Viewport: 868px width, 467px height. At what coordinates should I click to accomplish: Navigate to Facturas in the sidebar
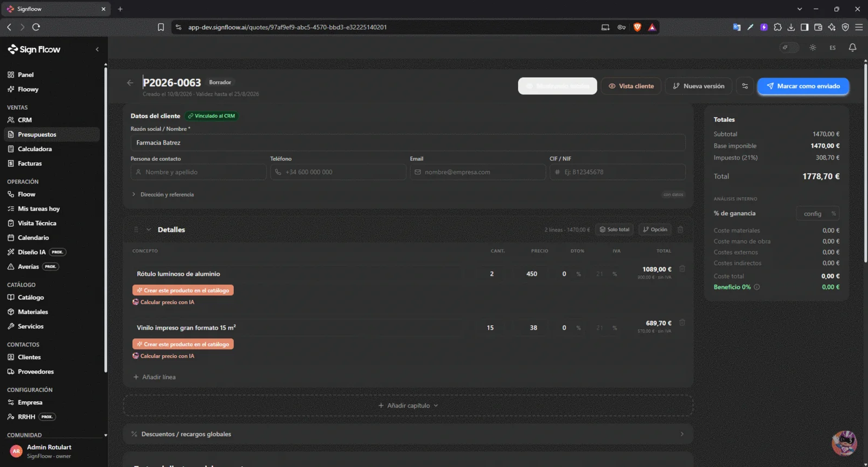pyautogui.click(x=52, y=163)
